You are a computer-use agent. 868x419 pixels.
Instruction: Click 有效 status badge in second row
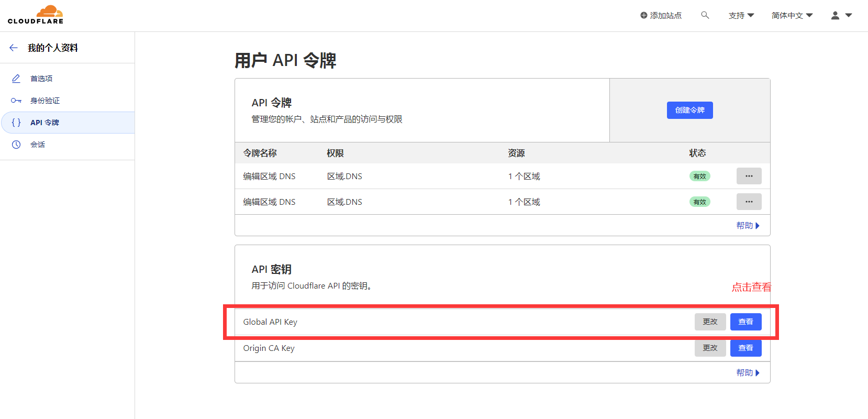tap(699, 202)
